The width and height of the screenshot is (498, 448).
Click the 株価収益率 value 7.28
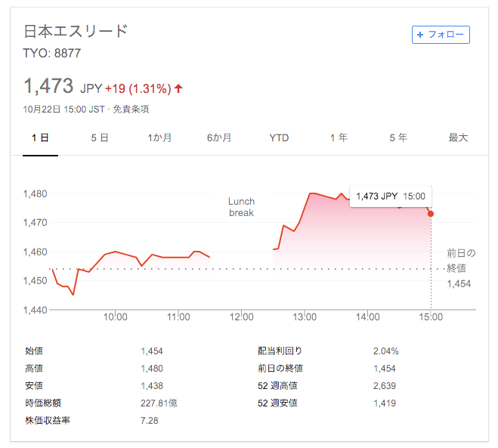(x=150, y=421)
